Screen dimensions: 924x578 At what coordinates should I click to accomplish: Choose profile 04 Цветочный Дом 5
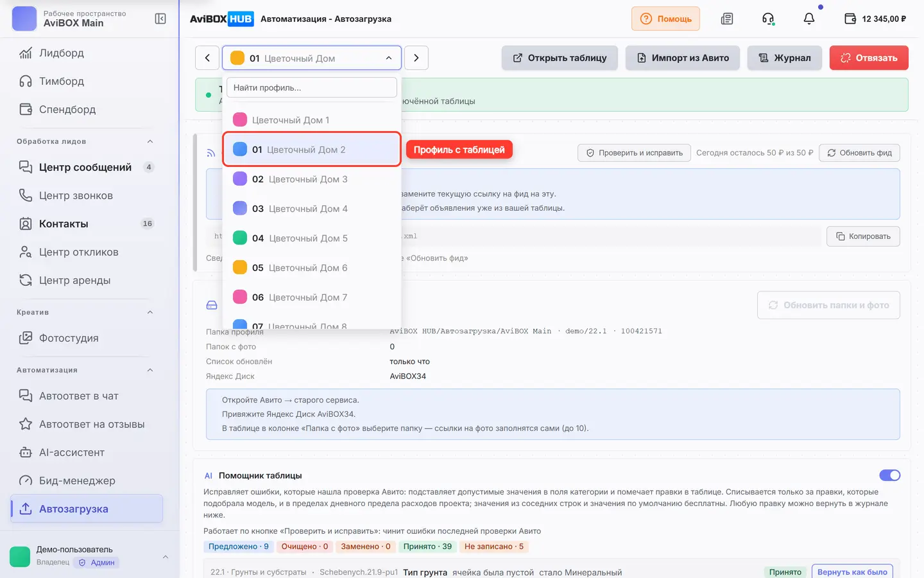pyautogui.click(x=312, y=238)
